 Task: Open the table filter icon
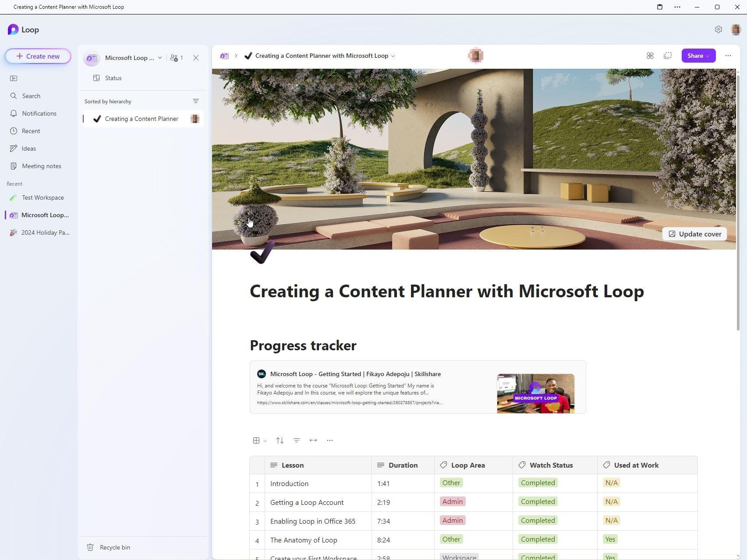click(297, 440)
